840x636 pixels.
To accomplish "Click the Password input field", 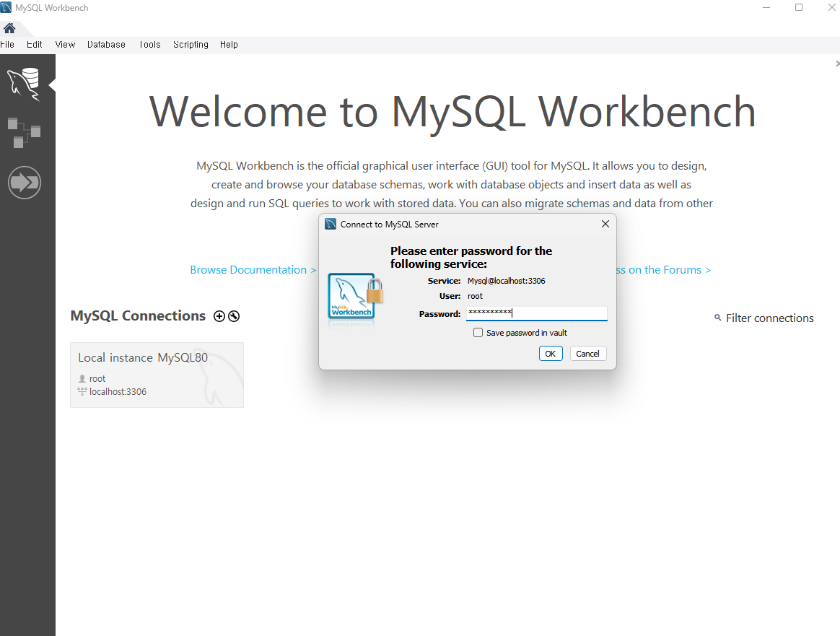I will (x=536, y=313).
